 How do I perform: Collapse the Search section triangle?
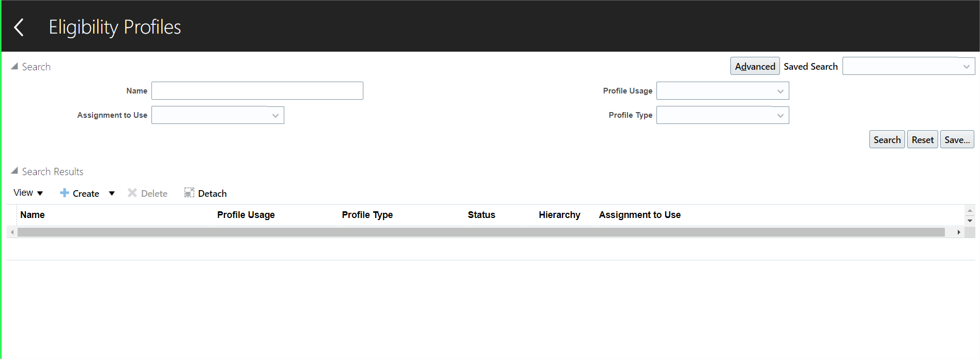pos(14,66)
